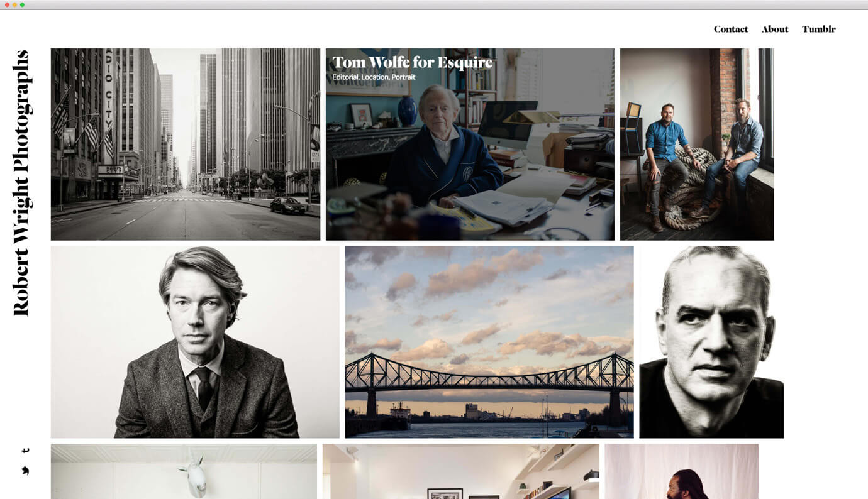Open the portrait of man in tweed suit
Image resolution: width=868 pixels, height=499 pixels.
[195, 342]
